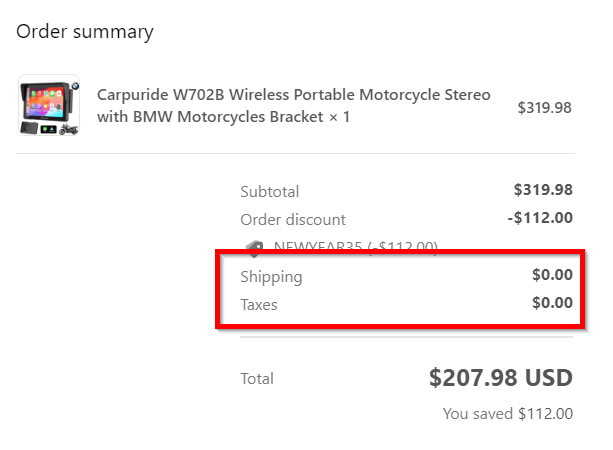The width and height of the screenshot is (613, 450).
Task: Click the Taxes label
Action: click(259, 304)
